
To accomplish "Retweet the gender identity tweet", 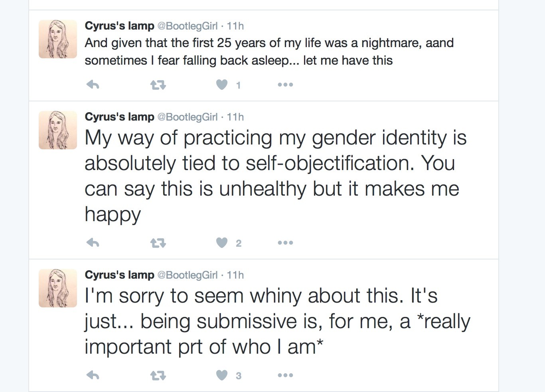I will 158,243.
